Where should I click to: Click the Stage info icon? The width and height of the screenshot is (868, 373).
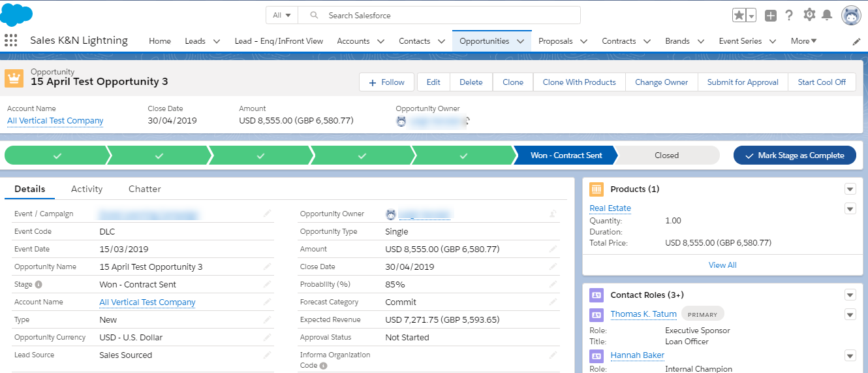tap(39, 284)
